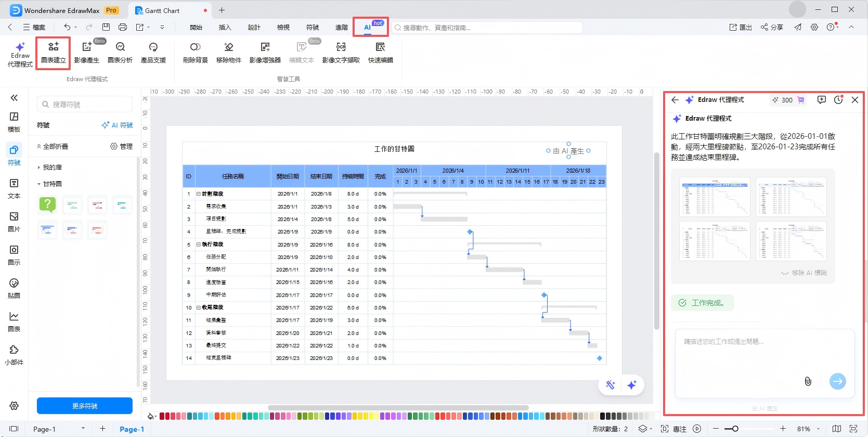Image resolution: width=868 pixels, height=437 pixels.
Task: Start a new chat in Edraw agent panel
Action: 822,100
